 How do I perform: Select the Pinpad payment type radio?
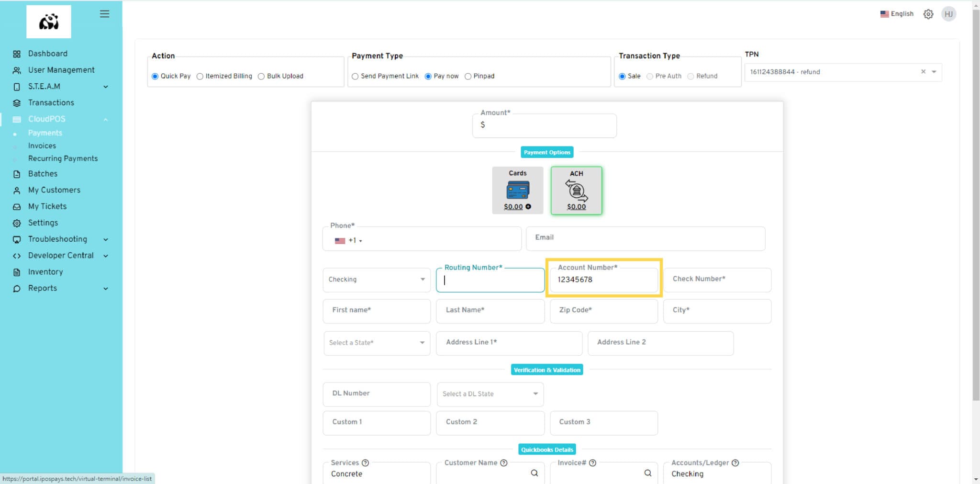tap(468, 76)
